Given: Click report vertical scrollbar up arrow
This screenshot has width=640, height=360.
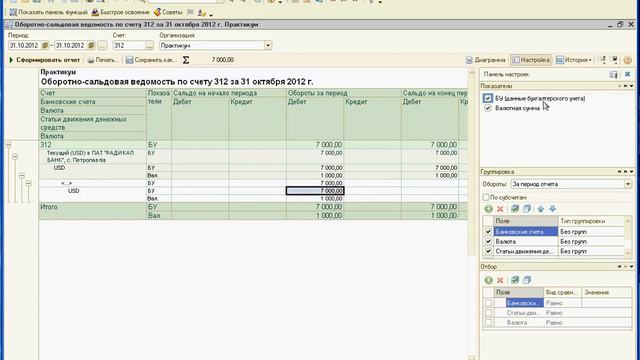Looking at the screenshot, I should (x=472, y=73).
